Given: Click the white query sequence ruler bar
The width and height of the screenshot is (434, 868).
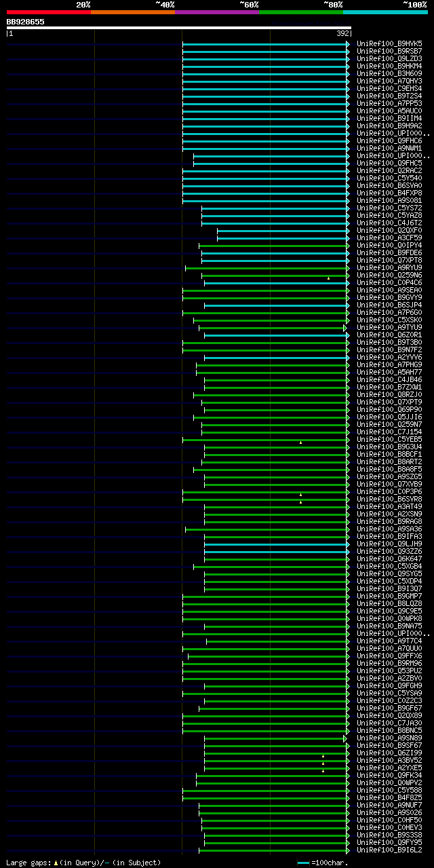Looking at the screenshot, I should pos(179,28).
